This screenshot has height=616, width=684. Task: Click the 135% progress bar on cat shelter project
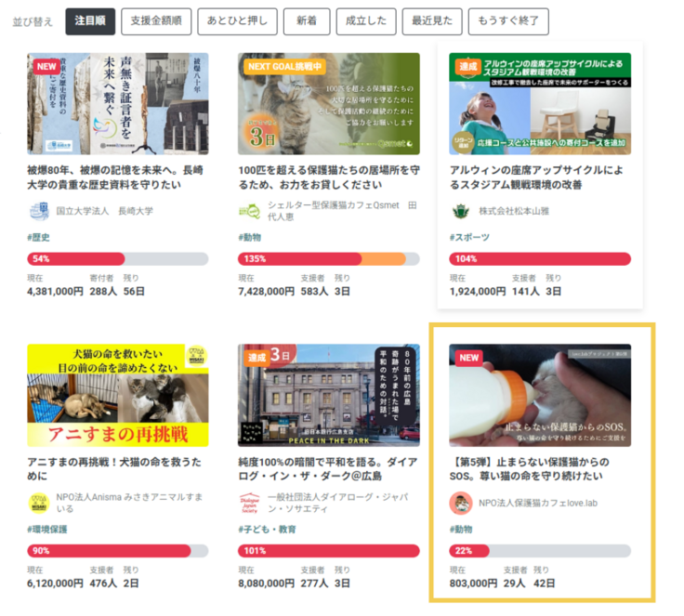tap(328, 259)
